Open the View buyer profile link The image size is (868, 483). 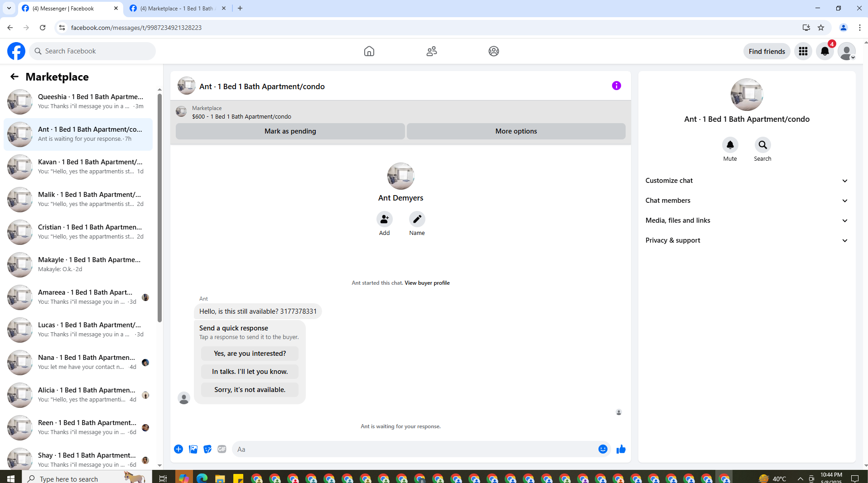click(427, 283)
